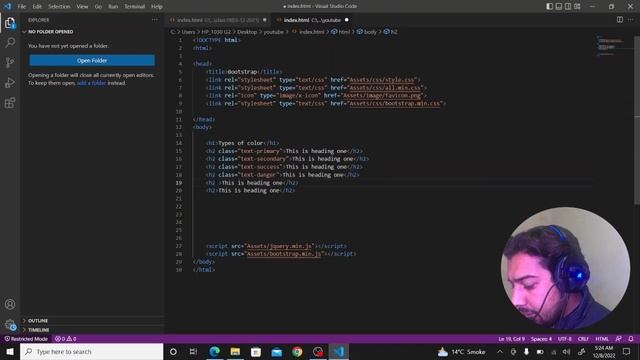Click the Windows taskbar search box
This screenshot has height=360, width=640.
92,351
